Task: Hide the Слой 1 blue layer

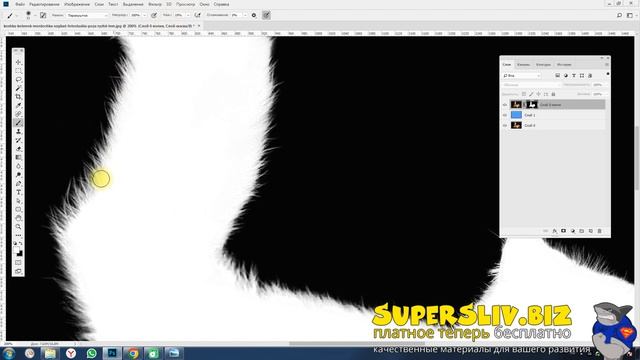Action: (x=505, y=115)
